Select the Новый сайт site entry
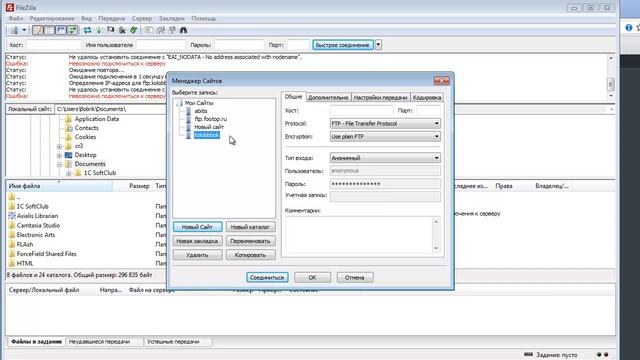The height and width of the screenshot is (360, 640). tap(209, 127)
